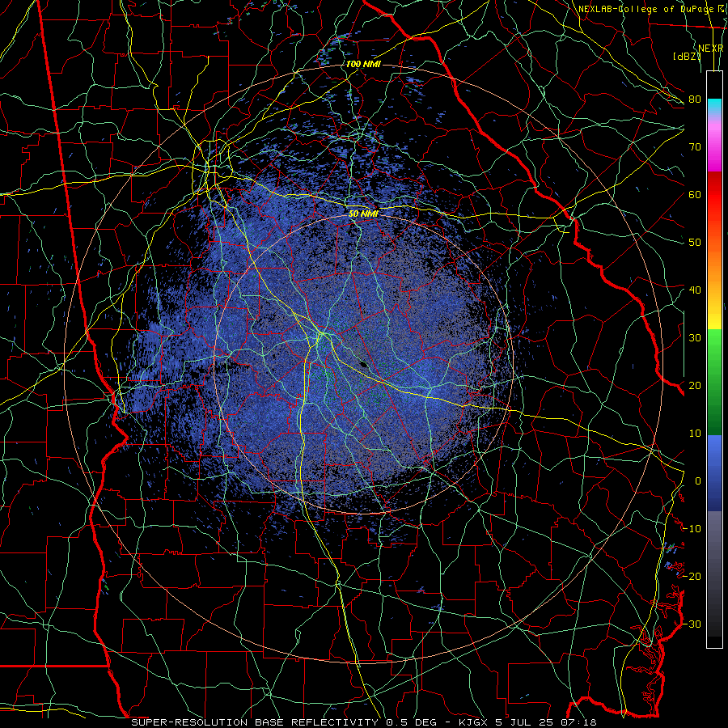Click the 20 value on the dBZ scale
Screen dimensions: 728x728
695,385
